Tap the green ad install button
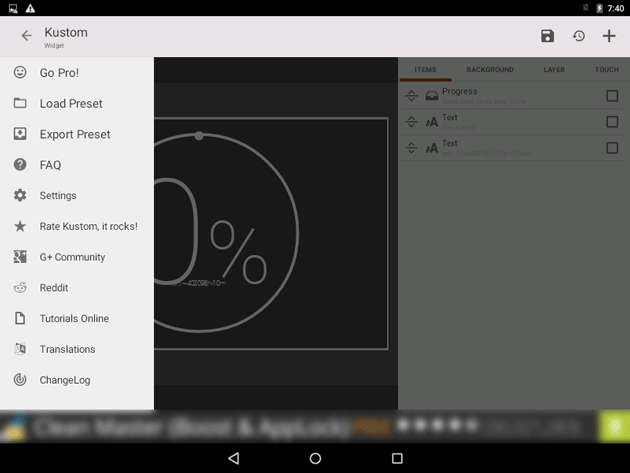Image resolution: width=630 pixels, height=473 pixels. click(x=614, y=426)
